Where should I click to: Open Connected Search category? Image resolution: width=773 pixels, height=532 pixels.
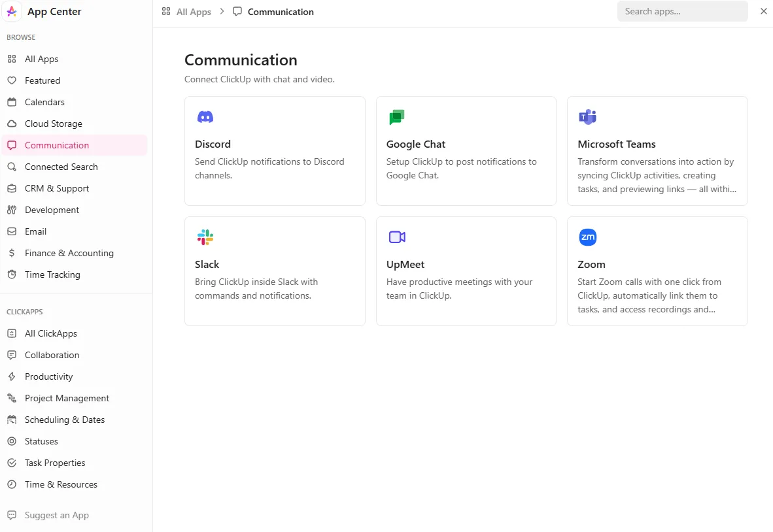(75, 167)
